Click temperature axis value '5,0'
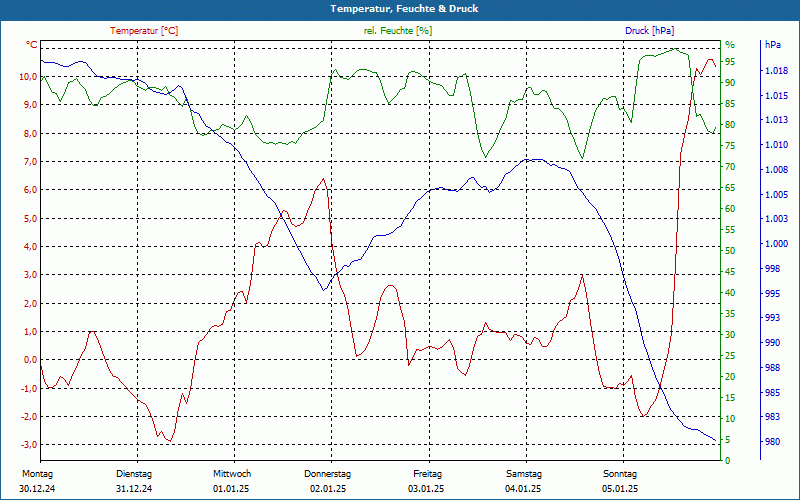 [x=30, y=218]
